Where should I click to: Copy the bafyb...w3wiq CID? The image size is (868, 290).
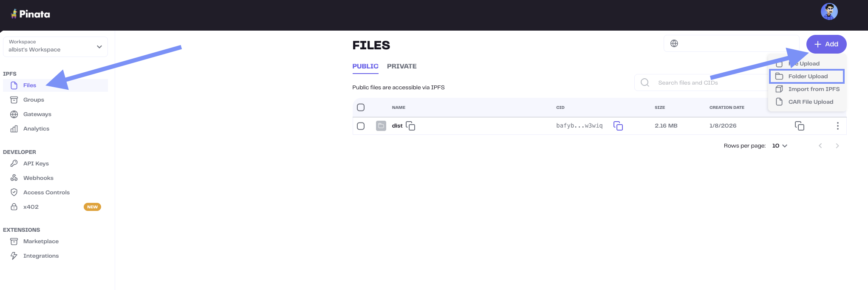pyautogui.click(x=618, y=126)
